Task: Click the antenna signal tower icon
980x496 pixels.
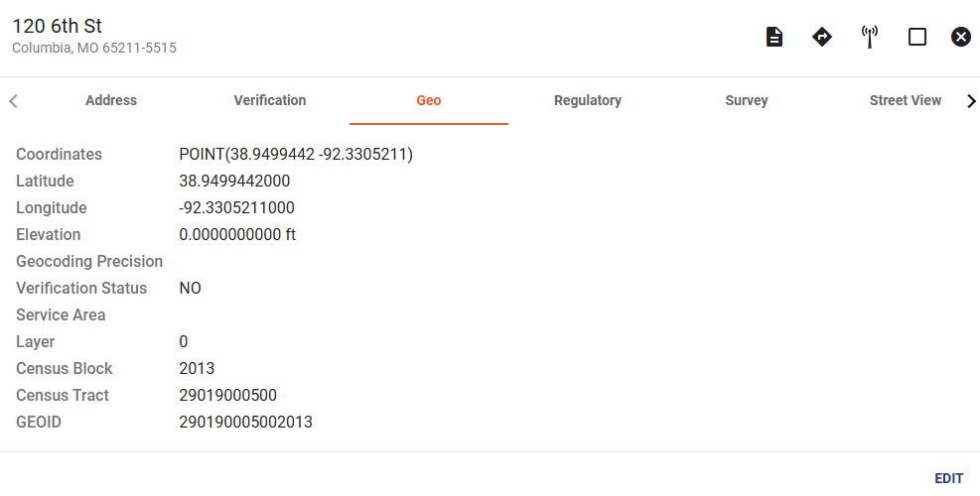Action: [870, 37]
